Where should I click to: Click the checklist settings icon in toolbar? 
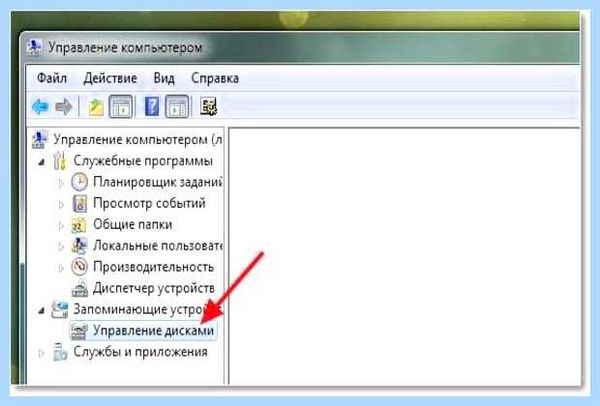pyautogui.click(x=209, y=106)
